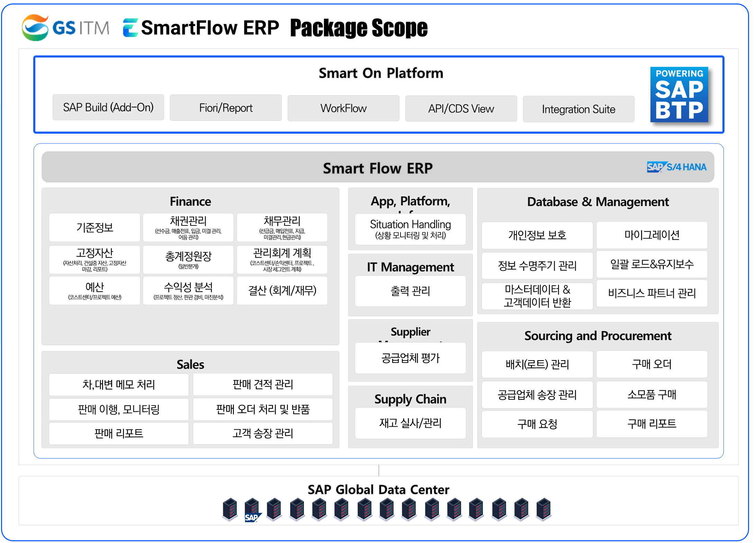Screen dimensions: 756x543
Task: Select the Integration Suite option
Action: pos(578,109)
